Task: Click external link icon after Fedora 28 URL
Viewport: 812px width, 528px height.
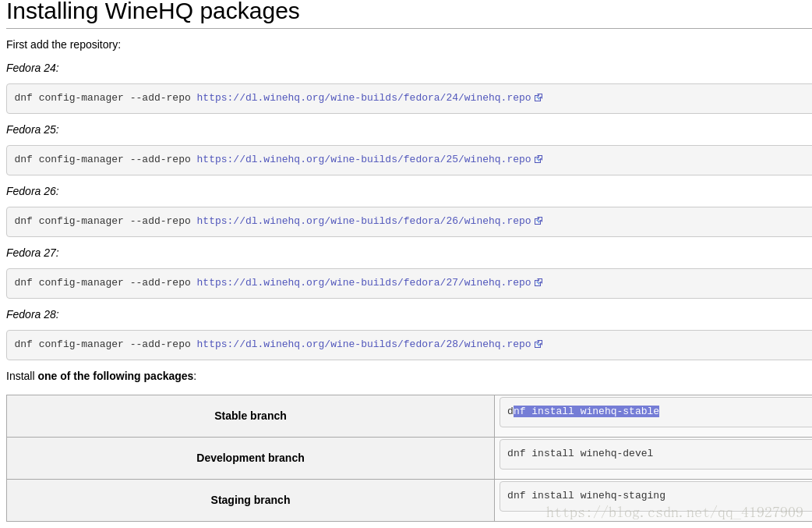Action: [538, 344]
